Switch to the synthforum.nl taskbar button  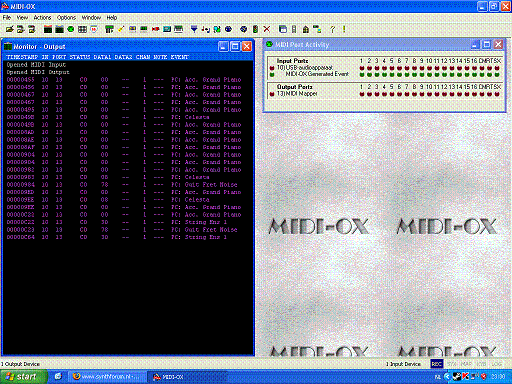coord(107,377)
